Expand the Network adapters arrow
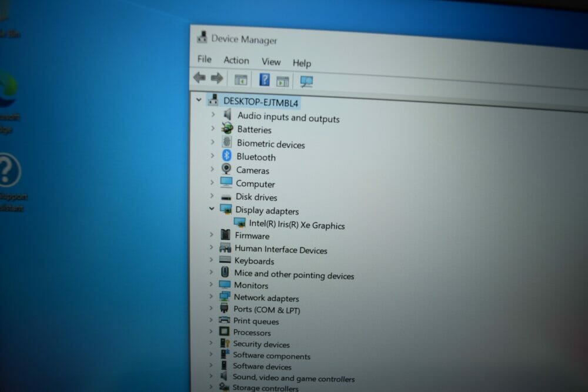Screen dimensions: 588x392 211,296
